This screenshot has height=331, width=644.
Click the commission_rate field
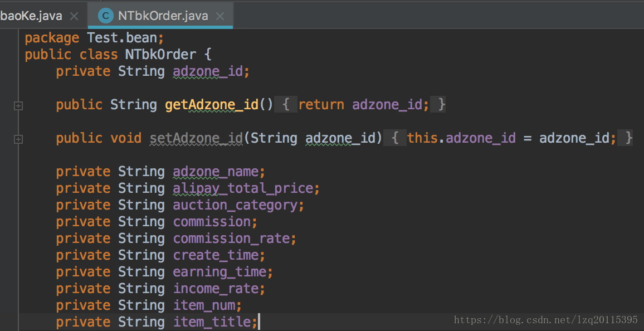tap(231, 238)
